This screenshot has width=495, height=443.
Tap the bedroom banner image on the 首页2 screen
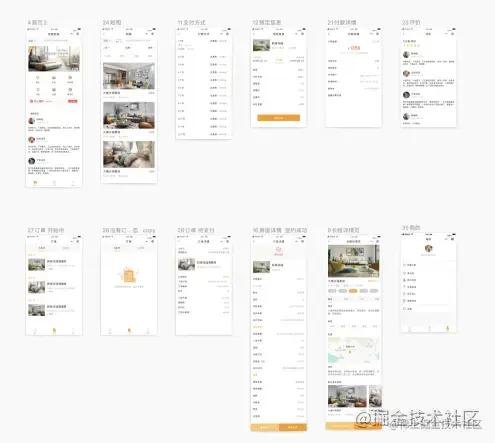pos(54,59)
